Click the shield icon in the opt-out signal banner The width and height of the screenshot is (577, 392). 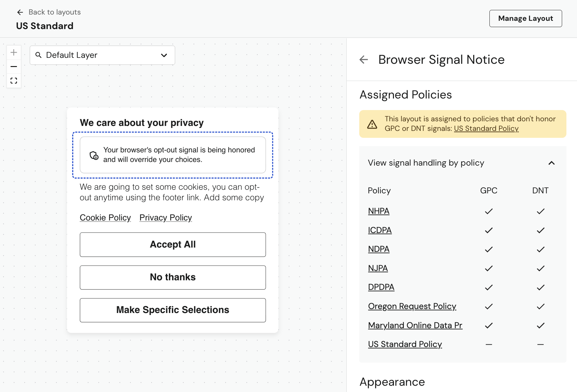[x=94, y=155]
